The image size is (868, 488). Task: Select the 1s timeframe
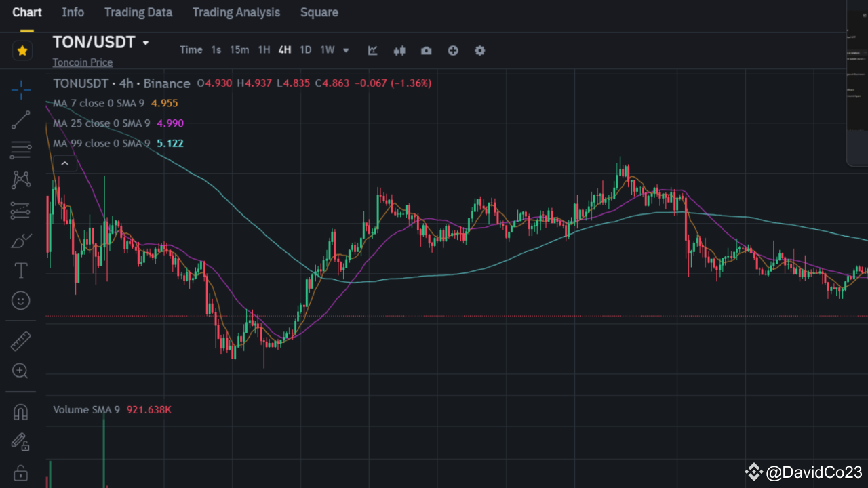point(216,49)
